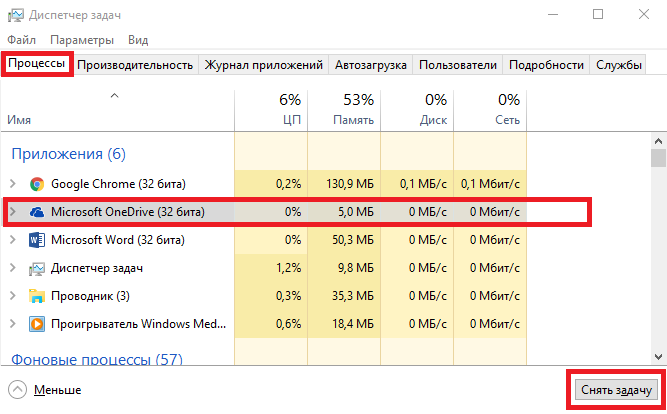The height and width of the screenshot is (414, 667).
Task: Sort by the Сеть column header
Action: tap(490, 110)
